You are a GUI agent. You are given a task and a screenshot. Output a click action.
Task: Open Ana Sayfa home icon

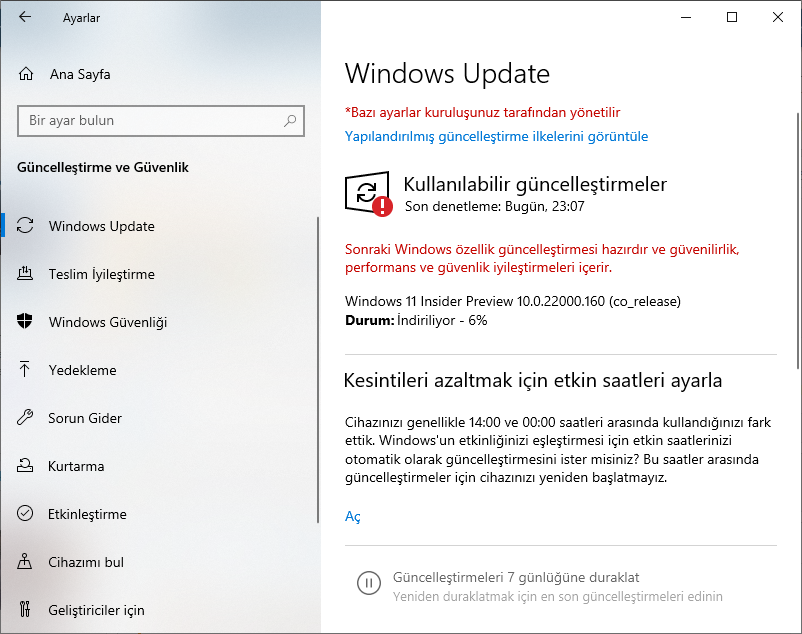click(26, 74)
